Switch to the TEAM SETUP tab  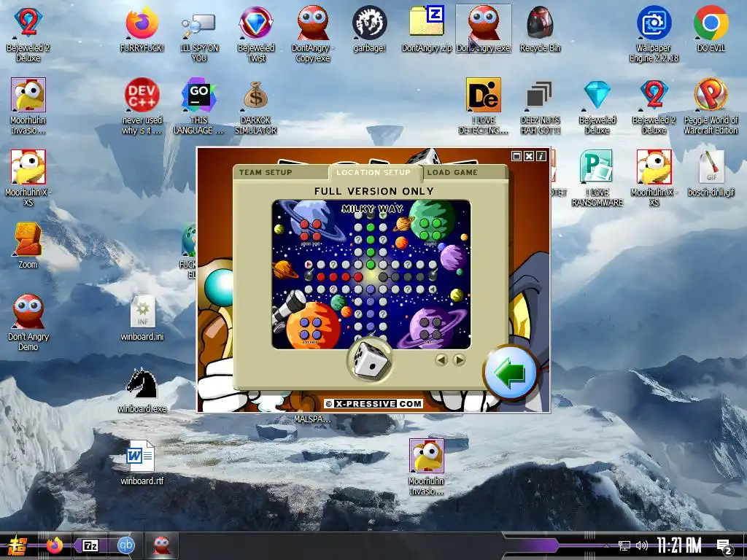coord(266,172)
